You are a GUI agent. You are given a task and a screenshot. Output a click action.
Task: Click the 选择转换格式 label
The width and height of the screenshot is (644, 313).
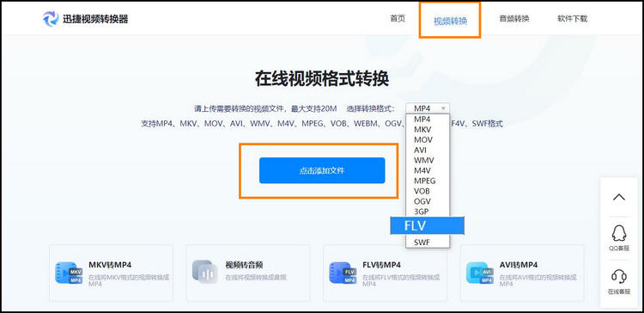coord(371,108)
